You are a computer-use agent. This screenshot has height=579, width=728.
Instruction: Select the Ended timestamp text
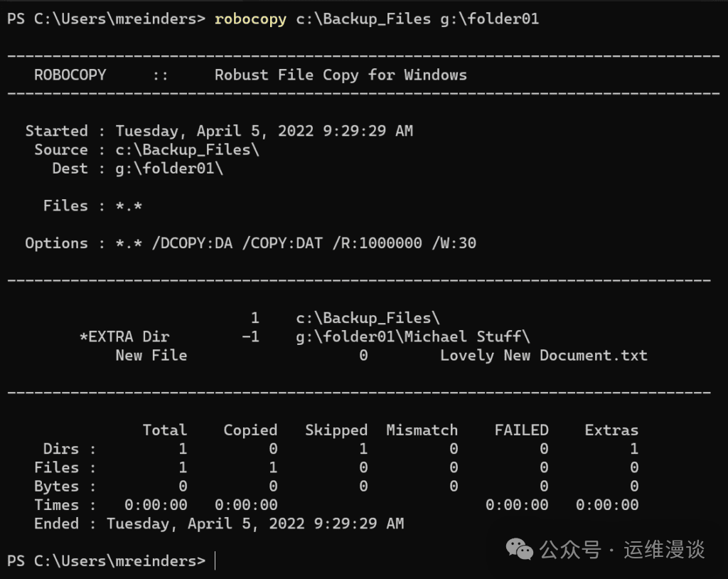(255, 524)
